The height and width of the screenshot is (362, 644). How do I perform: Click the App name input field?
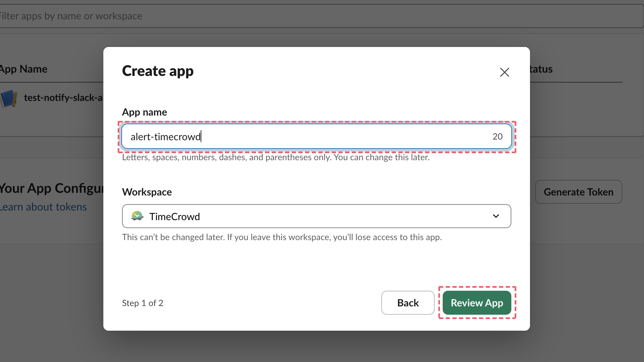[x=316, y=137]
